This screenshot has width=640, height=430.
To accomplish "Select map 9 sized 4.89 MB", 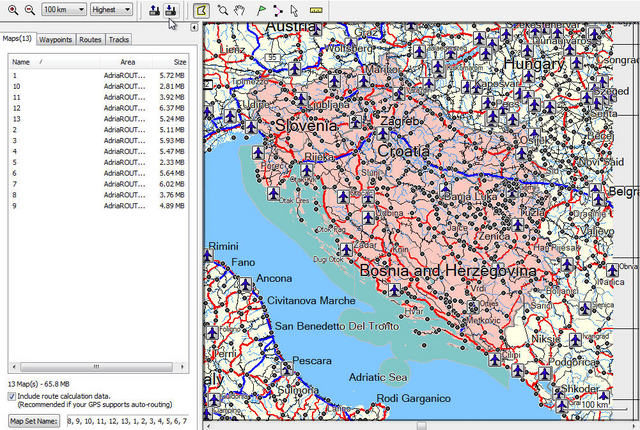I will click(98, 206).
